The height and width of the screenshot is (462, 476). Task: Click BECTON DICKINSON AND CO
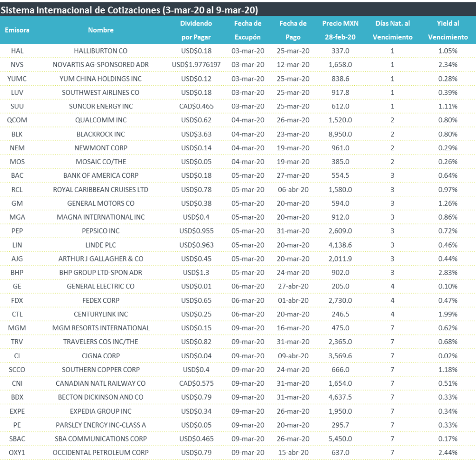click(101, 397)
